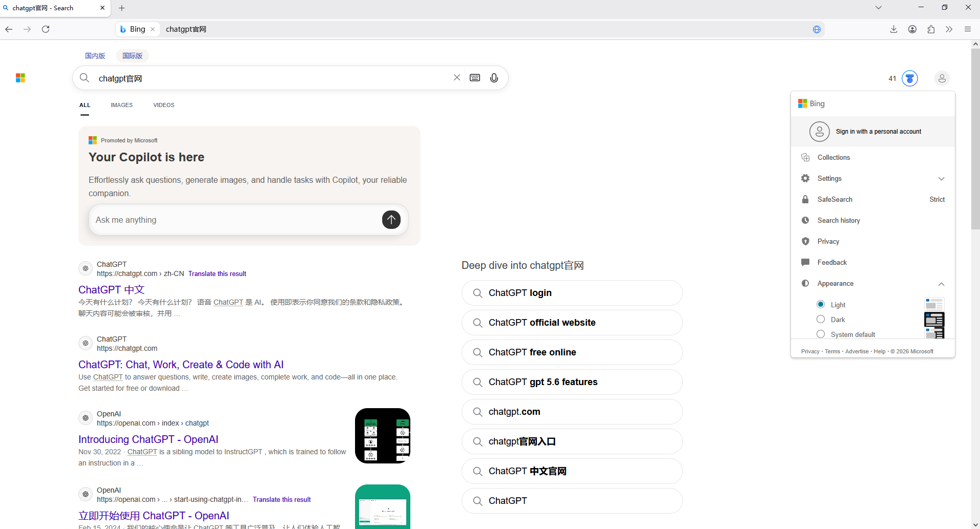
Task: Open Introducing ChatGPT result thumbnail image
Action: click(383, 436)
